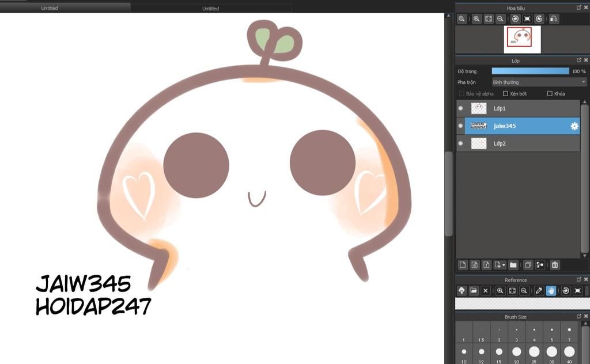
Task: Enable the Khóa lock checkbox
Action: coord(550,94)
